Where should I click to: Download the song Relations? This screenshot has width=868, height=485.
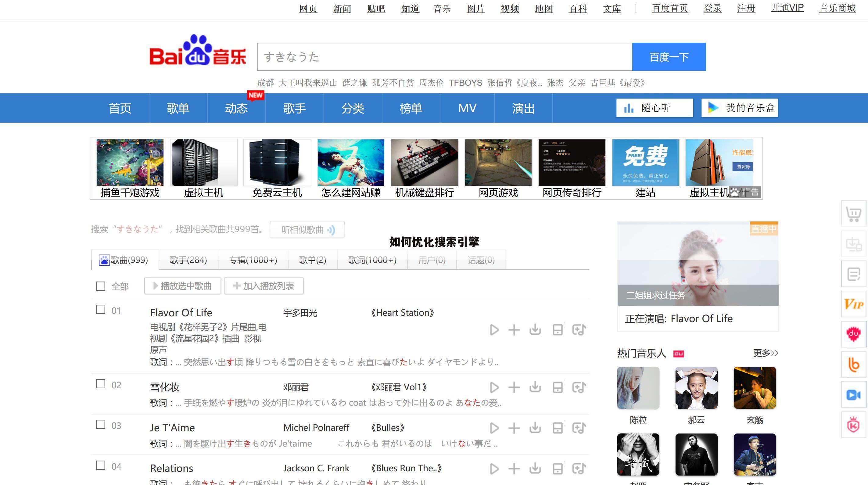click(x=535, y=469)
